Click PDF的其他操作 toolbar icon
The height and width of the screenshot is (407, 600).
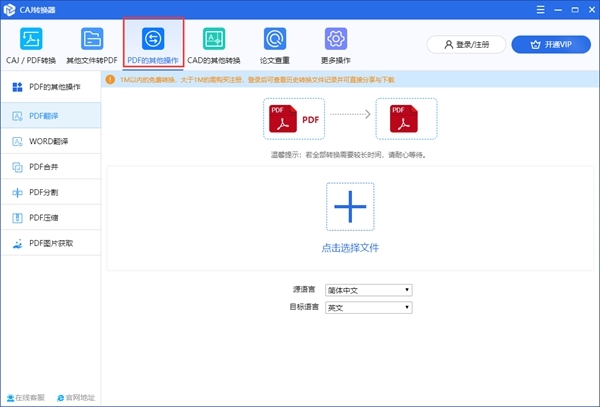(153, 39)
